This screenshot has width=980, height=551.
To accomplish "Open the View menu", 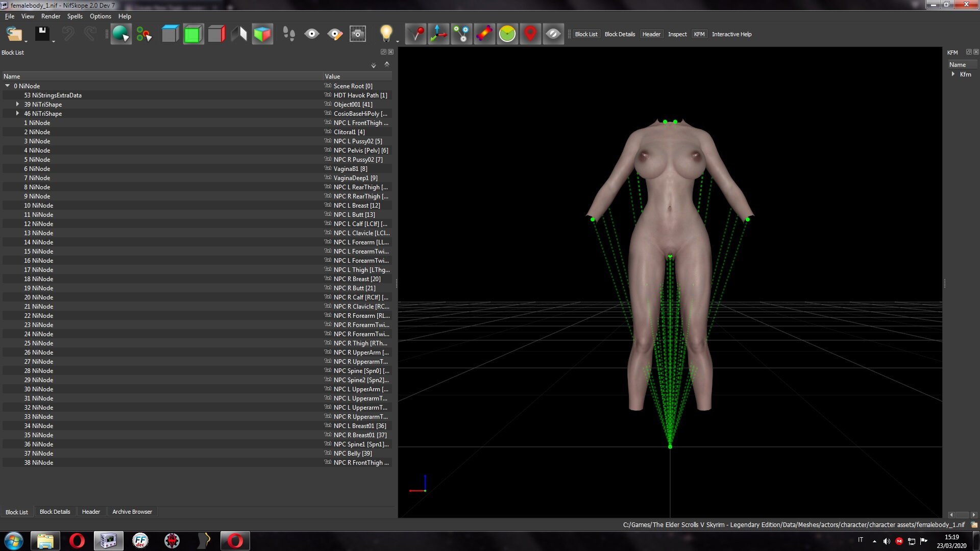I will (x=28, y=16).
